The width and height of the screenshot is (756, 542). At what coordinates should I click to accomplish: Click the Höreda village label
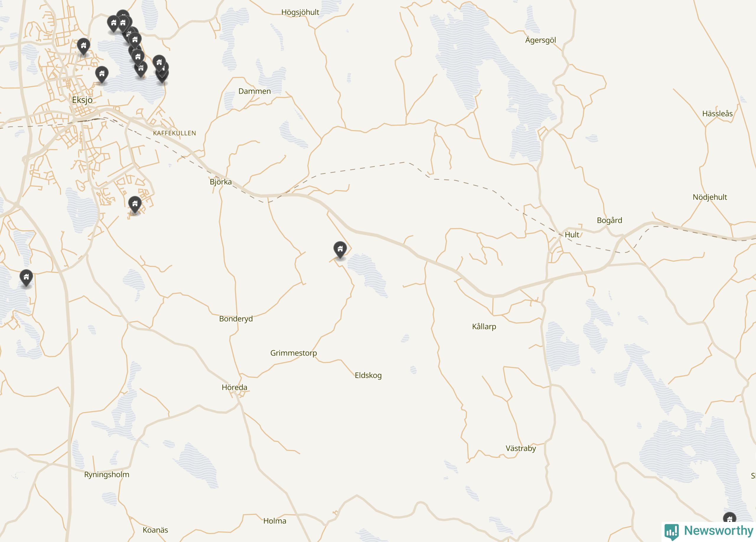[x=235, y=387]
